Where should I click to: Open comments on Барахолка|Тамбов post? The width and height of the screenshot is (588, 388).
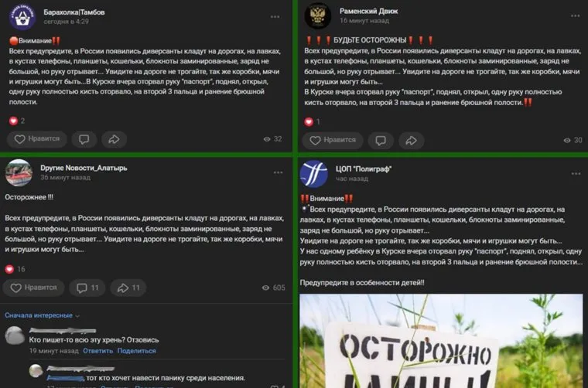pyautogui.click(x=84, y=139)
